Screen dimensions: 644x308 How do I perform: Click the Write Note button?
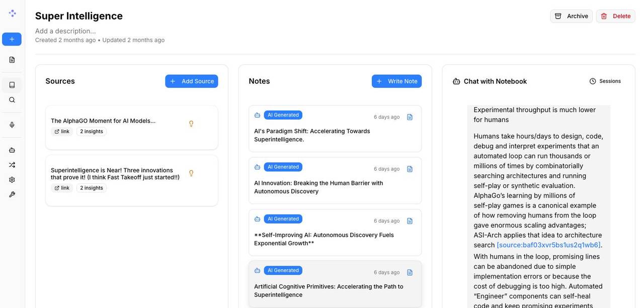tap(396, 81)
